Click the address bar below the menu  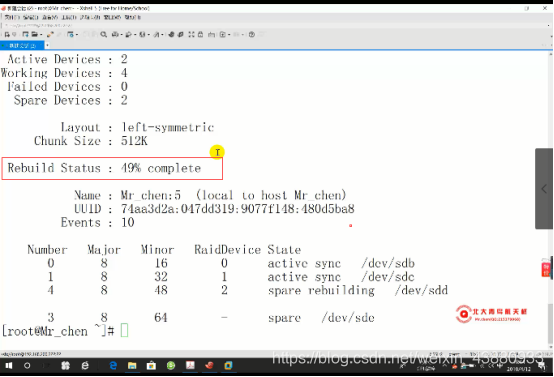click(x=276, y=25)
